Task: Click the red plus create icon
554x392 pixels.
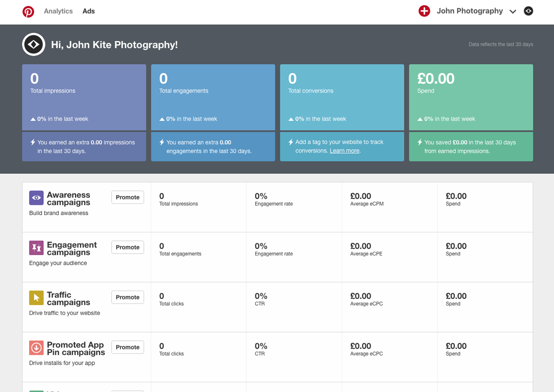Action: point(424,11)
